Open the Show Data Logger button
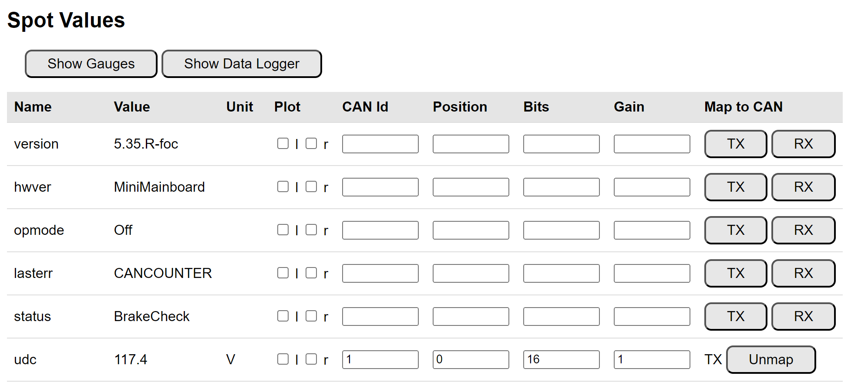 pyautogui.click(x=242, y=64)
